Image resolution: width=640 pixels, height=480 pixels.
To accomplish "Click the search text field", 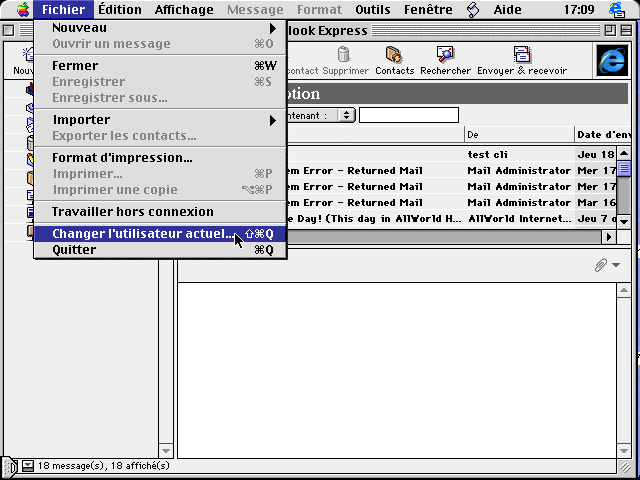I will coord(409,115).
